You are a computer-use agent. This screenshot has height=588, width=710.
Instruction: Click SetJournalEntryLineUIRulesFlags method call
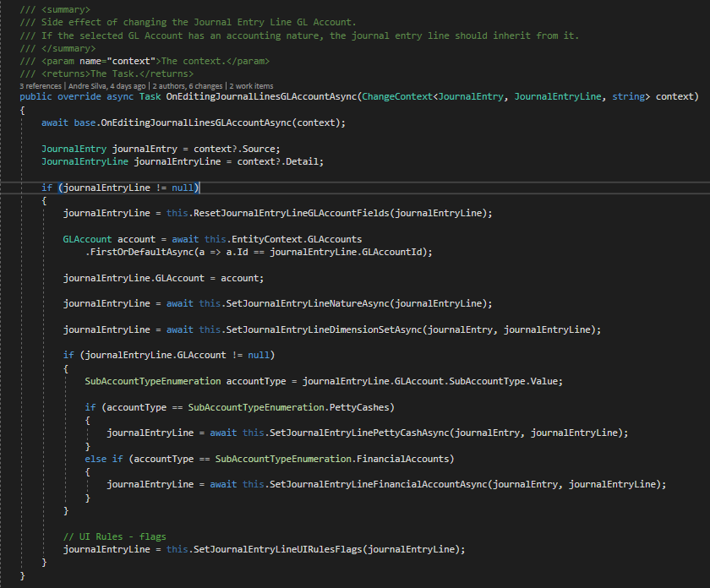click(277, 549)
